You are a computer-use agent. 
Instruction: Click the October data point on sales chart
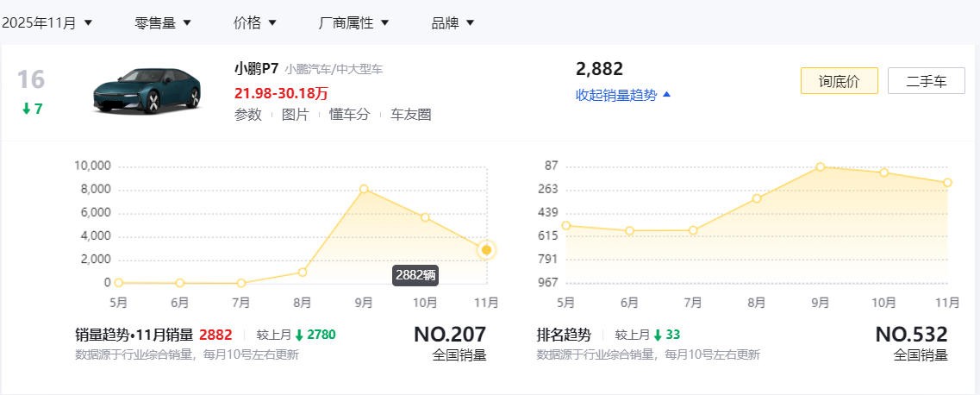coord(425,217)
